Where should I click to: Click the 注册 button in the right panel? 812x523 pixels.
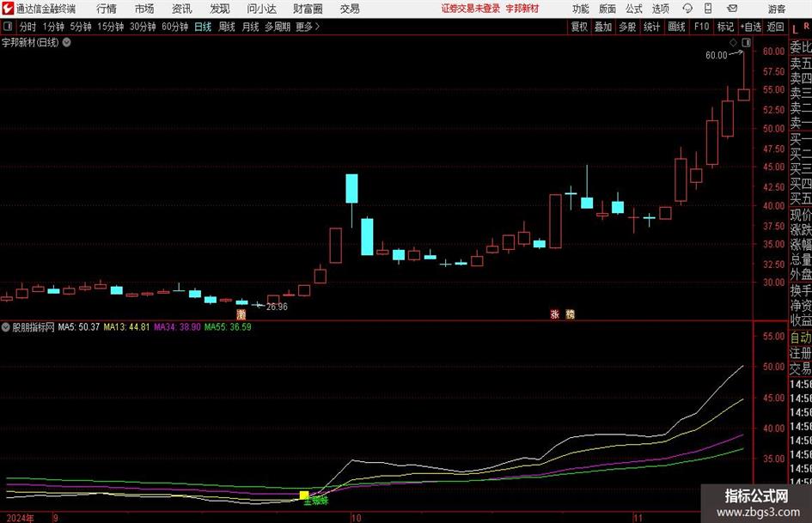click(x=801, y=353)
